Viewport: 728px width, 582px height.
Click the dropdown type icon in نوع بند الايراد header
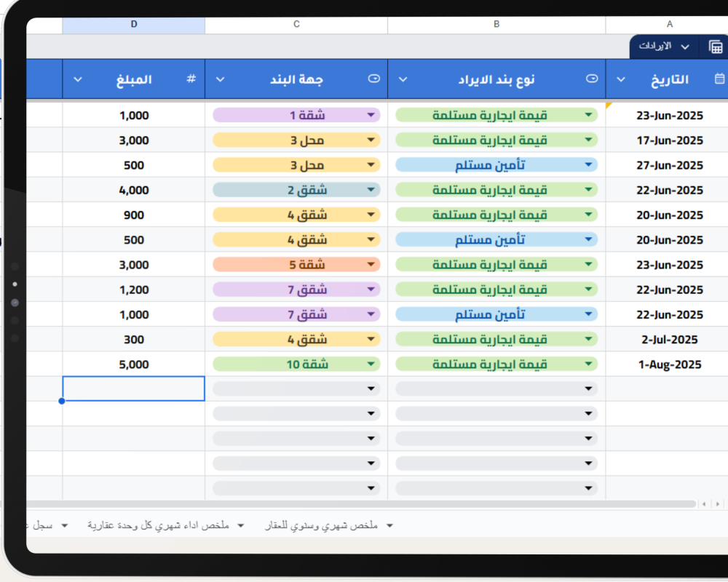tap(591, 79)
